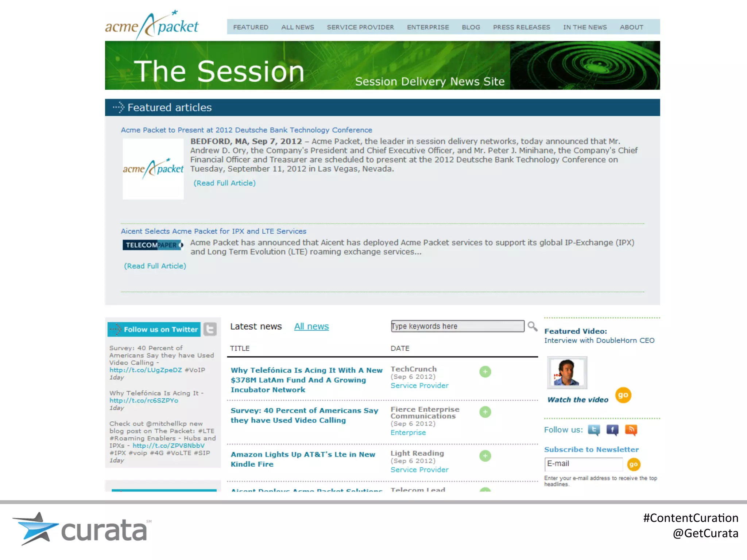Open Amazon Lights Up AT&T's LTE headline
This screenshot has width=747, height=560.
[x=303, y=459]
